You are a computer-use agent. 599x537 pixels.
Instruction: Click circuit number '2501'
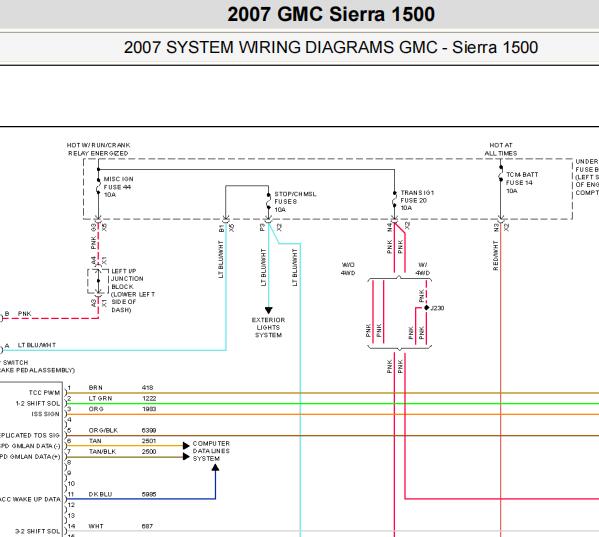(149, 441)
